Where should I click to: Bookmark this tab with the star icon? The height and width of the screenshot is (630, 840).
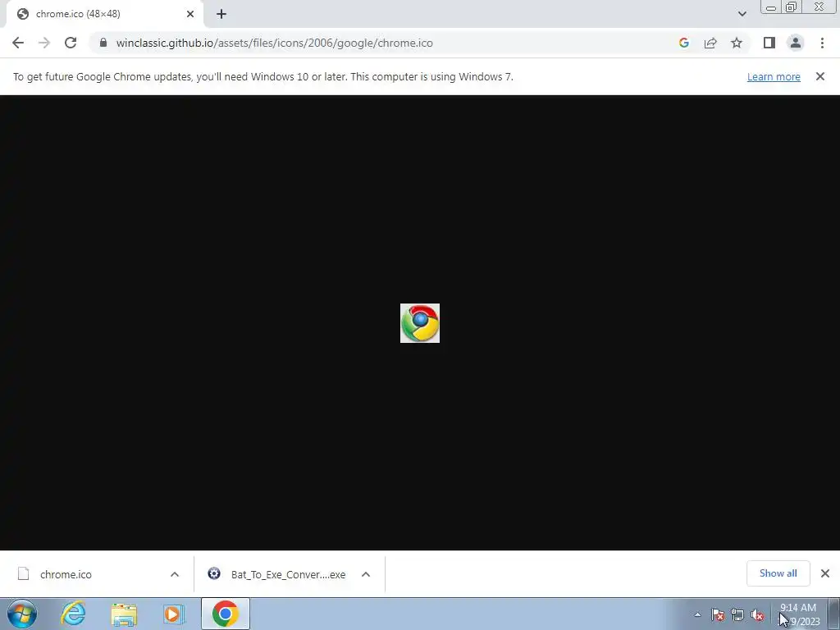(x=737, y=43)
